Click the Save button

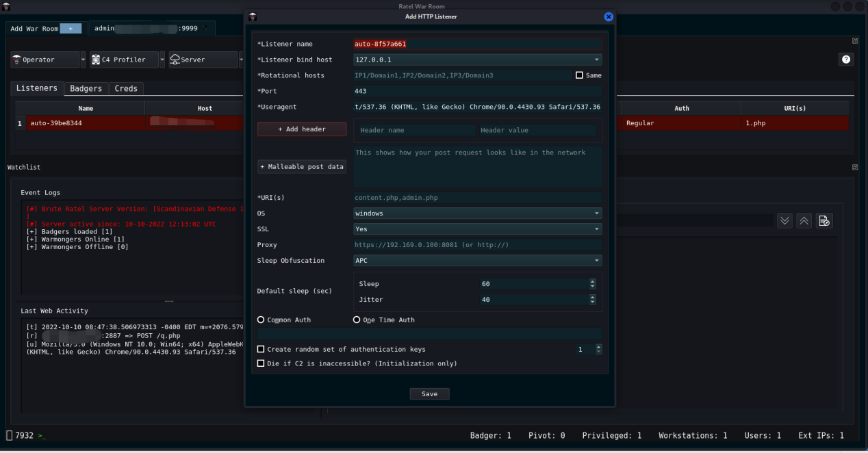(429, 393)
